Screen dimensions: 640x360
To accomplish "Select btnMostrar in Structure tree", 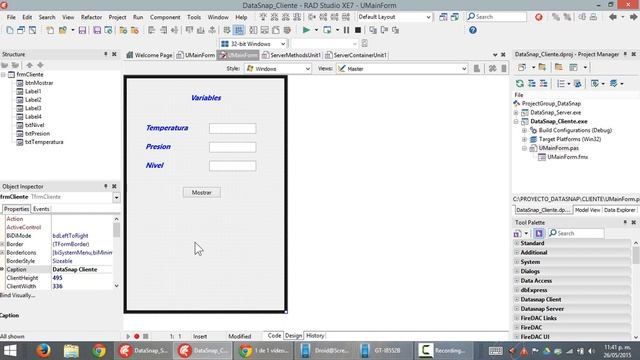I will click(x=39, y=83).
